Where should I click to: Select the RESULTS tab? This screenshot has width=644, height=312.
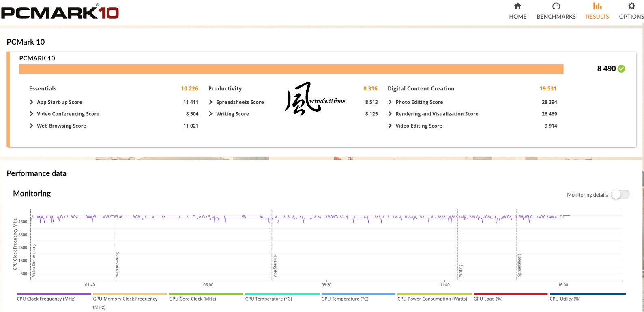[x=597, y=17]
